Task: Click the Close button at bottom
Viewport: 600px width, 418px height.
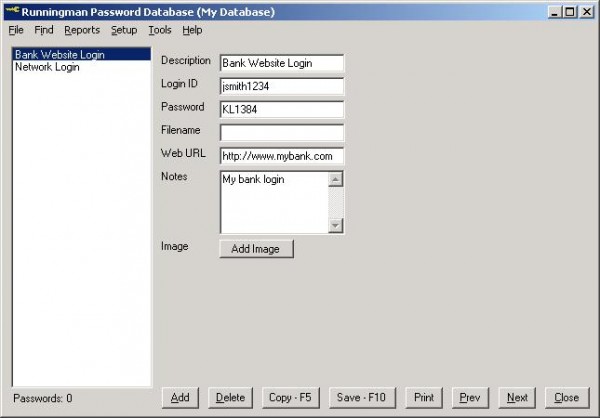Action: coord(567,398)
